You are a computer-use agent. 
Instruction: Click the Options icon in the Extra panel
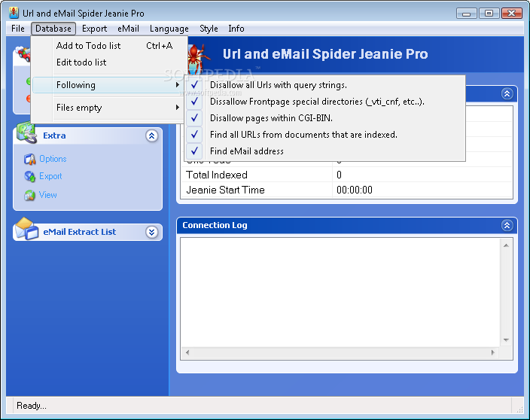tap(30, 159)
